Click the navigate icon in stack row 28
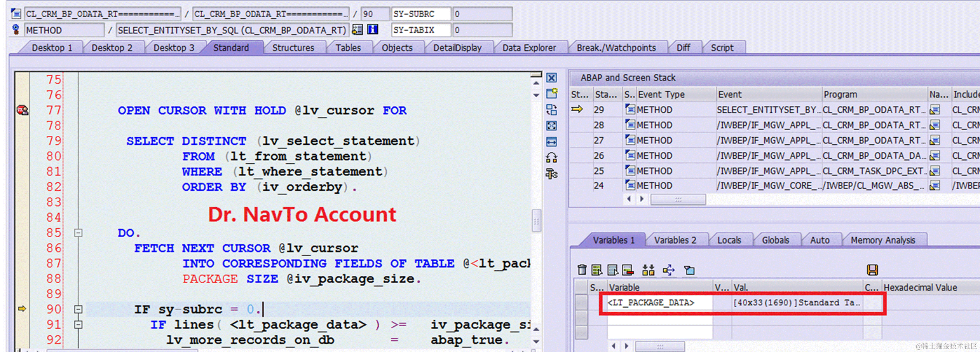 point(935,125)
